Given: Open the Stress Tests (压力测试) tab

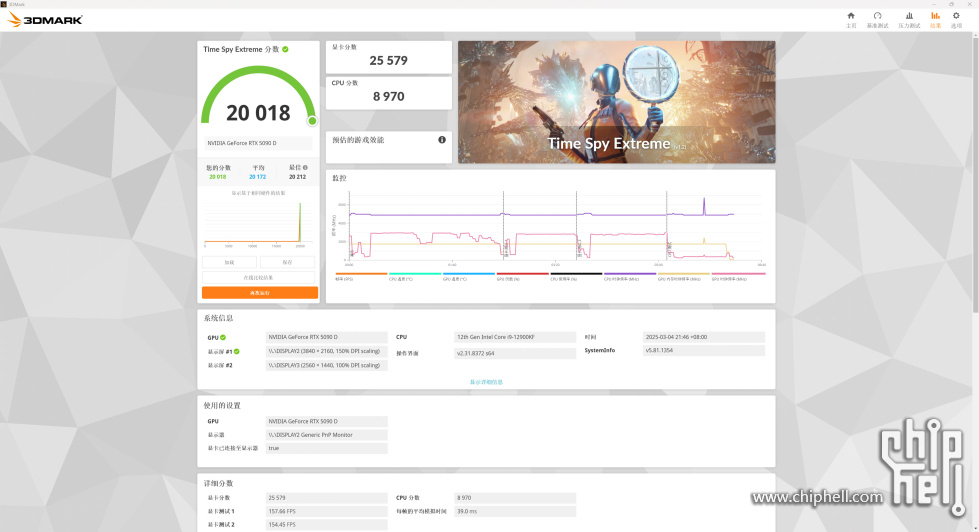Looking at the screenshot, I should point(909,19).
